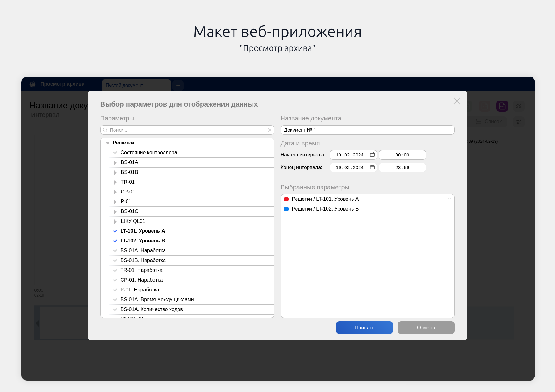Close the parameter selection dialog
Image resolution: width=555 pixels, height=392 pixels.
457,101
